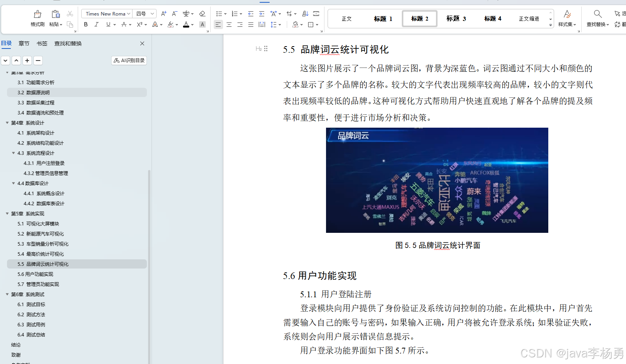Switch to 书签 tab
The height and width of the screenshot is (364, 626).
coord(42,43)
